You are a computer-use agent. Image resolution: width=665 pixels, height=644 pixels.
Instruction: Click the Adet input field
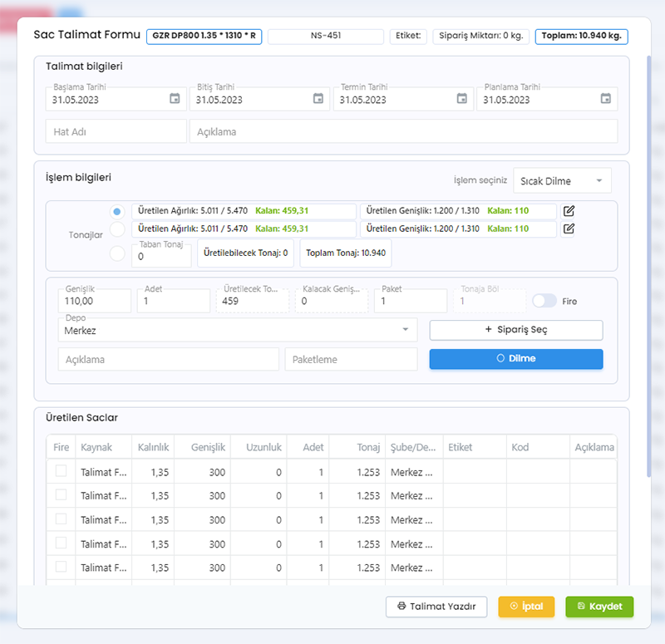(x=174, y=301)
